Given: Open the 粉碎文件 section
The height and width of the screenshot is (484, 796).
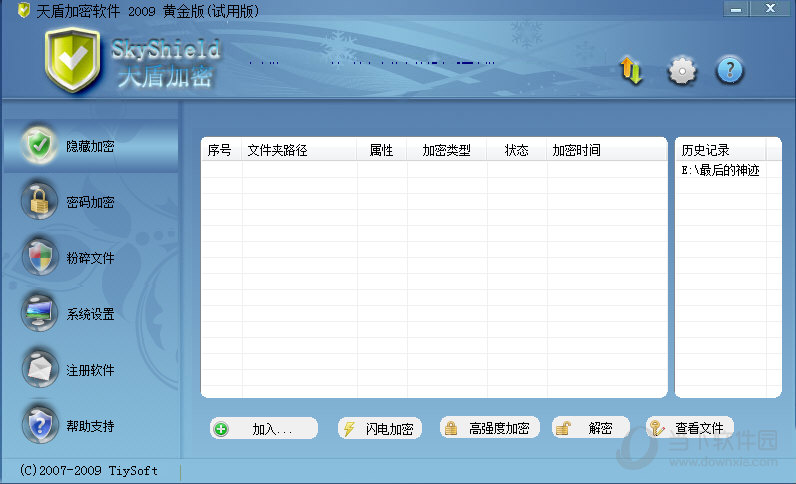Looking at the screenshot, I should click(x=90, y=258).
